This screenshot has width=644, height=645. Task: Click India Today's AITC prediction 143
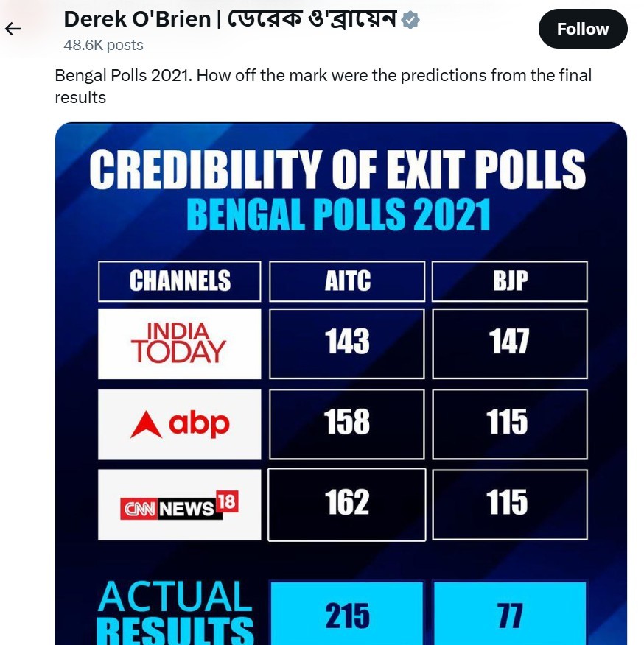(347, 342)
